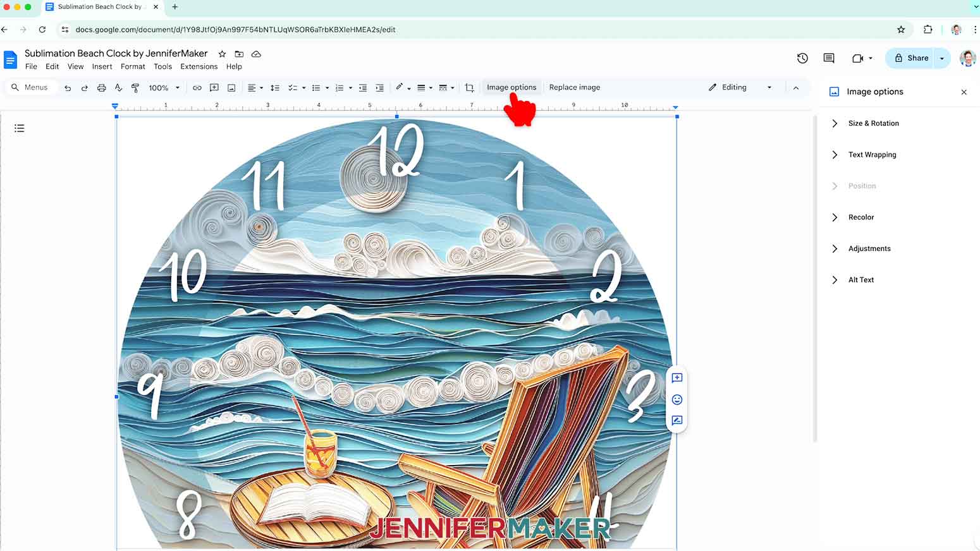Open a new browser tab
This screenshot has height=551, width=980.
tap(175, 7)
